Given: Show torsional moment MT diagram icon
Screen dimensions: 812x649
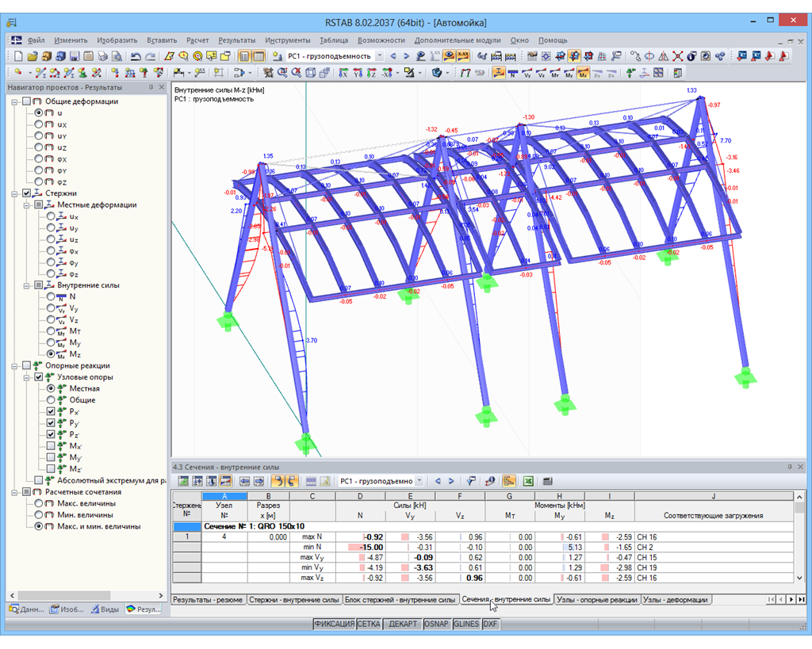Looking at the screenshot, I should 555,73.
